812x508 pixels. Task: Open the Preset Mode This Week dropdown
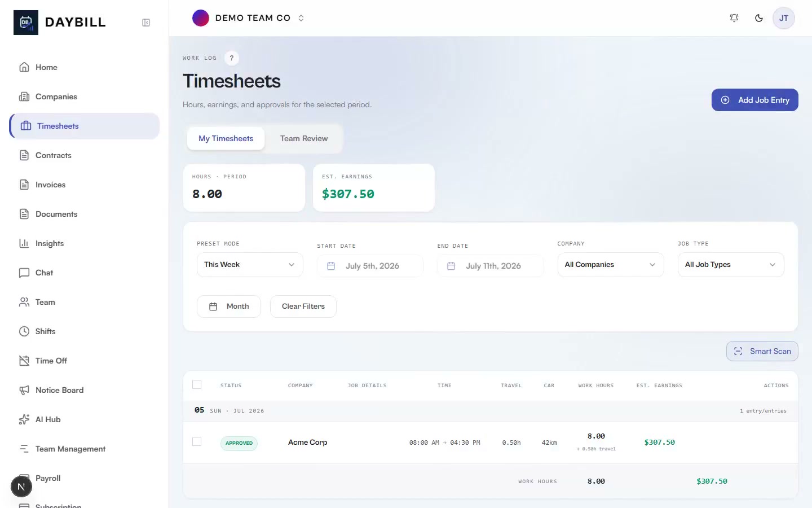pyautogui.click(x=250, y=265)
